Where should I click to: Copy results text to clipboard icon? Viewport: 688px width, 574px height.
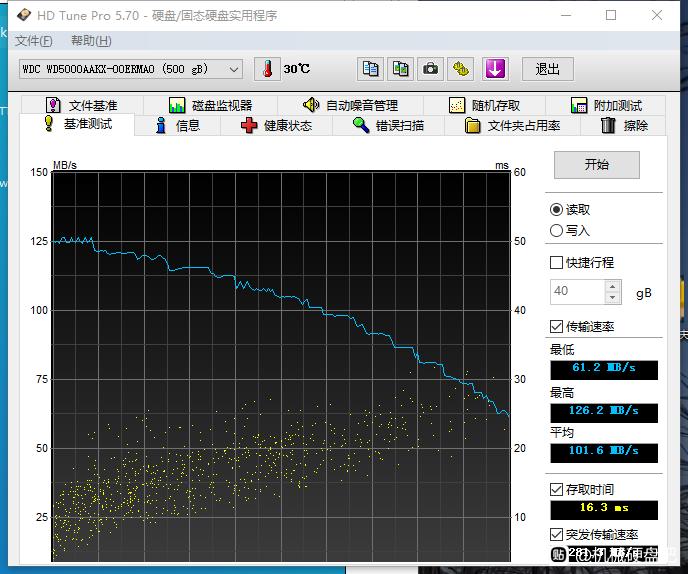coord(370,69)
